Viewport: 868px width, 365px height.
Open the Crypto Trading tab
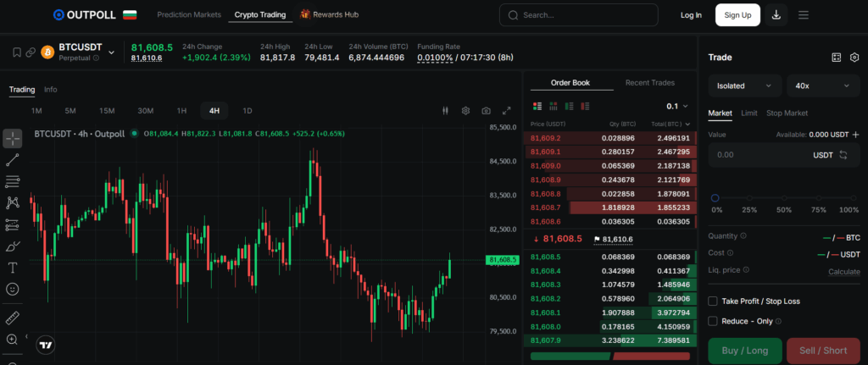point(260,15)
